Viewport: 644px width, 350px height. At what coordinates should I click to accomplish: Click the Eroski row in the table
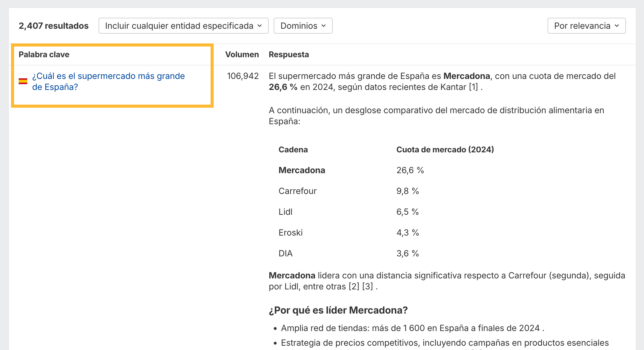[x=290, y=233]
